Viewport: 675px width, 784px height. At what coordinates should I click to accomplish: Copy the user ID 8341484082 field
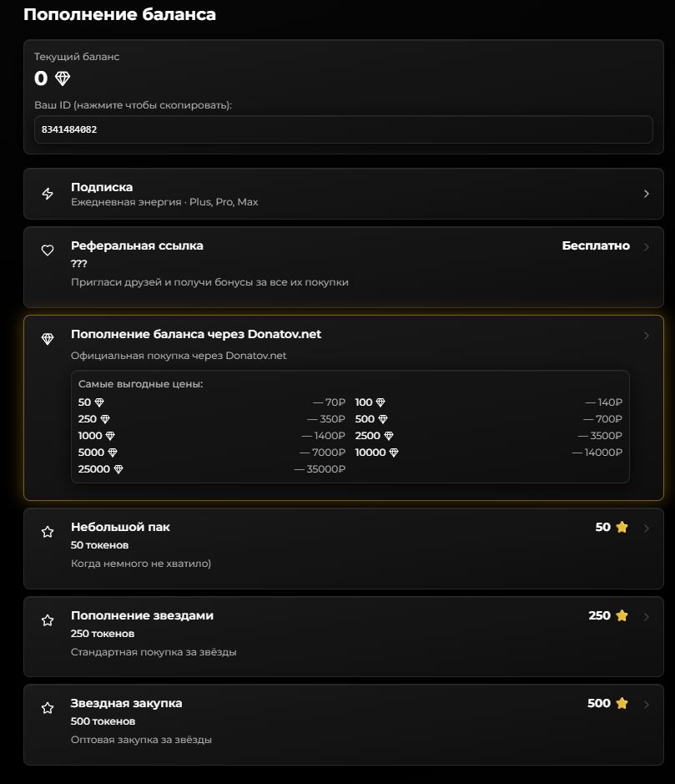344,129
